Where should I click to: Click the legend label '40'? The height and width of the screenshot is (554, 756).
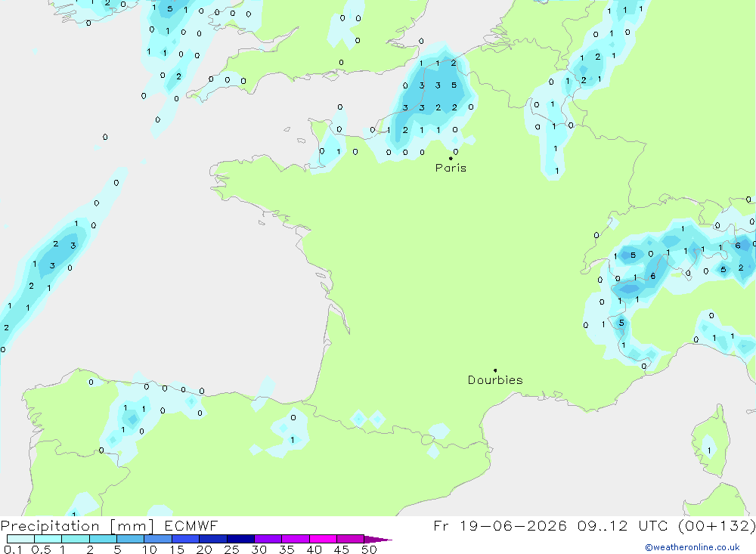pyautogui.click(x=314, y=549)
